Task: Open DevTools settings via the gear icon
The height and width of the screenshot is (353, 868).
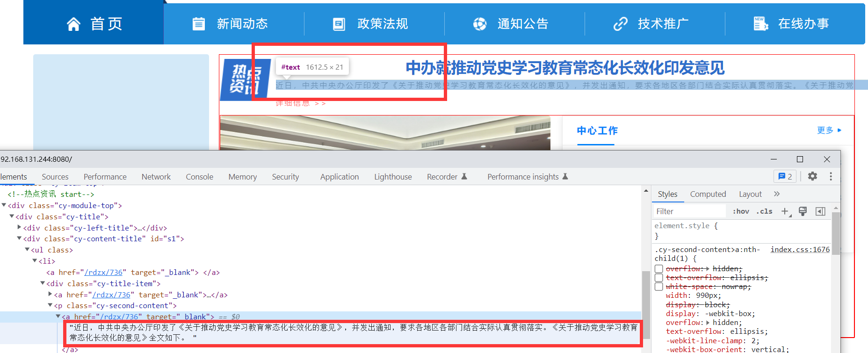Action: click(813, 176)
